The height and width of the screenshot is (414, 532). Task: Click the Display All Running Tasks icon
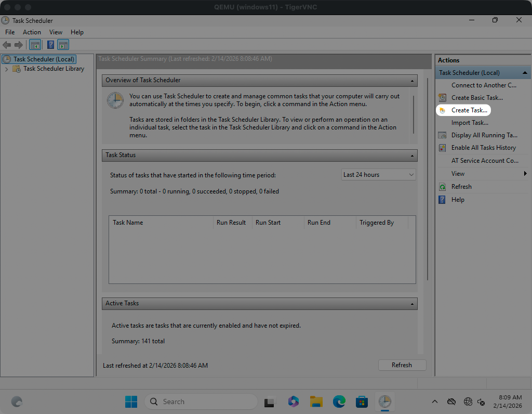(442, 135)
